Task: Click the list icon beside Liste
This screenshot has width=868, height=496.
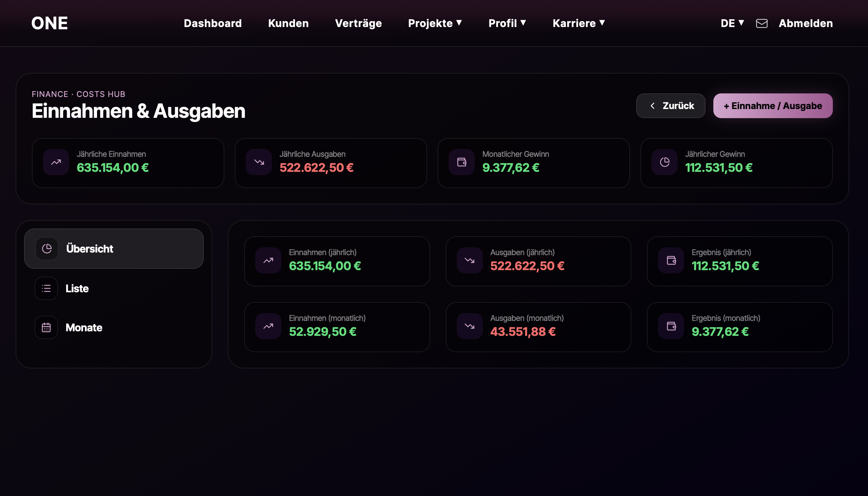Action: pos(46,288)
